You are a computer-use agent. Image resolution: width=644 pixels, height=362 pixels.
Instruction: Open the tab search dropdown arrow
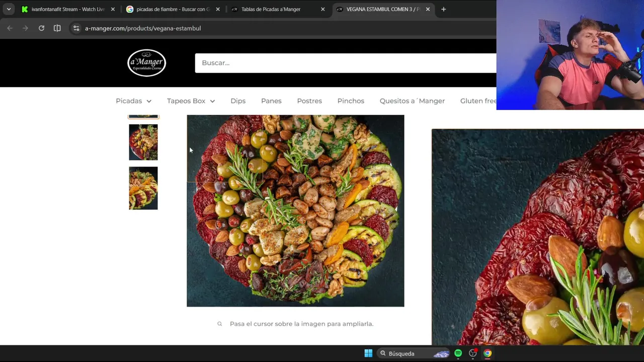click(9, 9)
